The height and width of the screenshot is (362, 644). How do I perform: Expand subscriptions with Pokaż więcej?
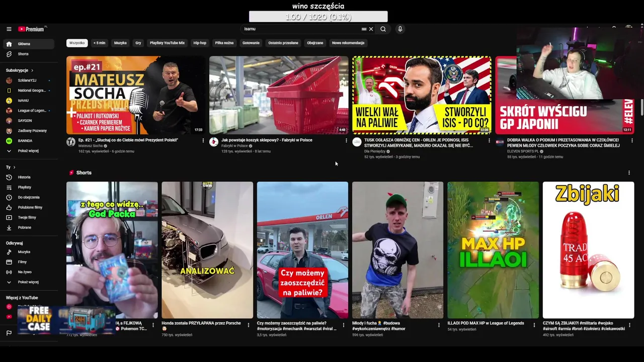29,151
